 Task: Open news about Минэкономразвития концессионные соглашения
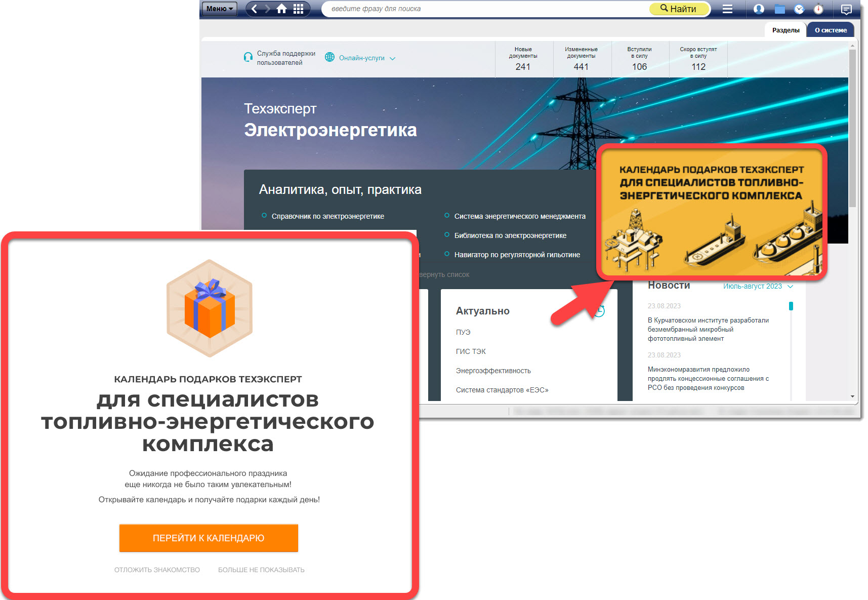pos(708,378)
